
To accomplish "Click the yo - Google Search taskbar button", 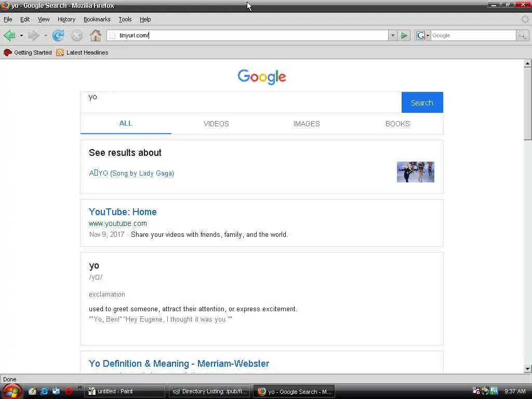I will point(294,392).
